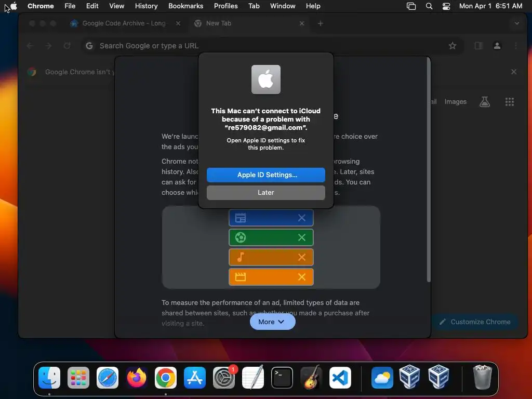Launch Firefox from the Dock

pos(137,378)
